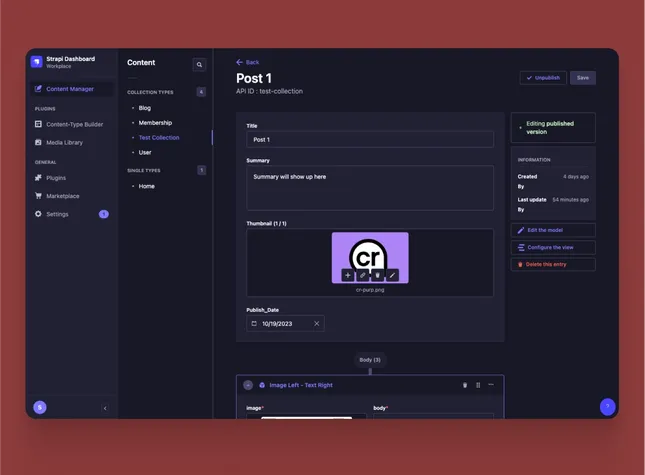Click Edit the model
Image resolution: width=645 pixels, height=475 pixels.
pos(553,230)
